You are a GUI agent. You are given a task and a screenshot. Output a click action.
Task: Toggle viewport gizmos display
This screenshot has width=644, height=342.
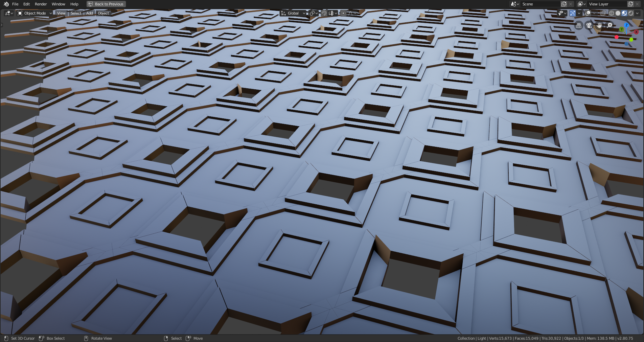click(572, 13)
